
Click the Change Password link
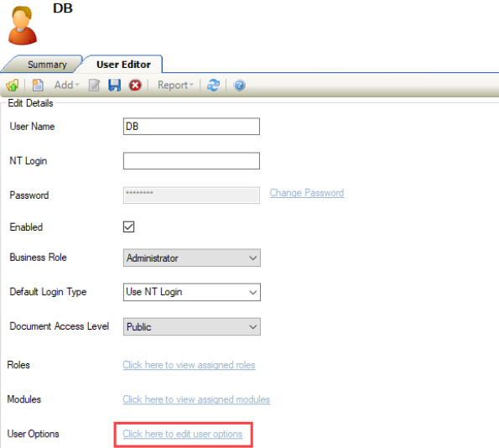307,193
